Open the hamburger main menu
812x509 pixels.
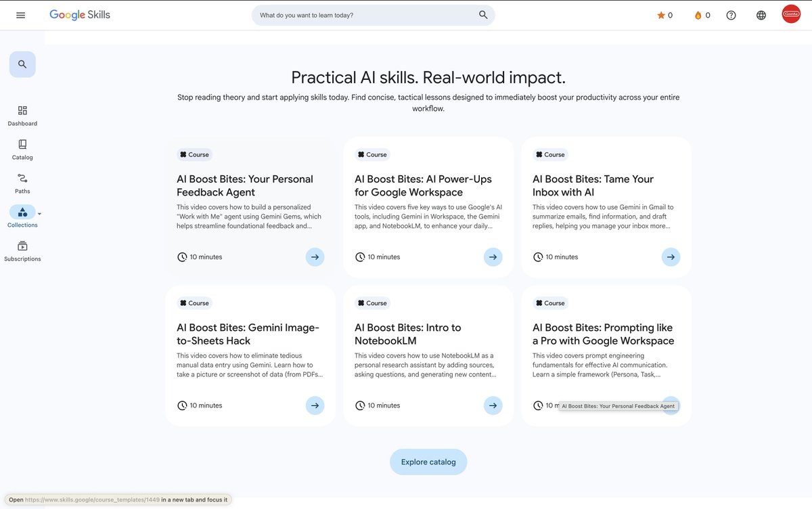coord(20,15)
